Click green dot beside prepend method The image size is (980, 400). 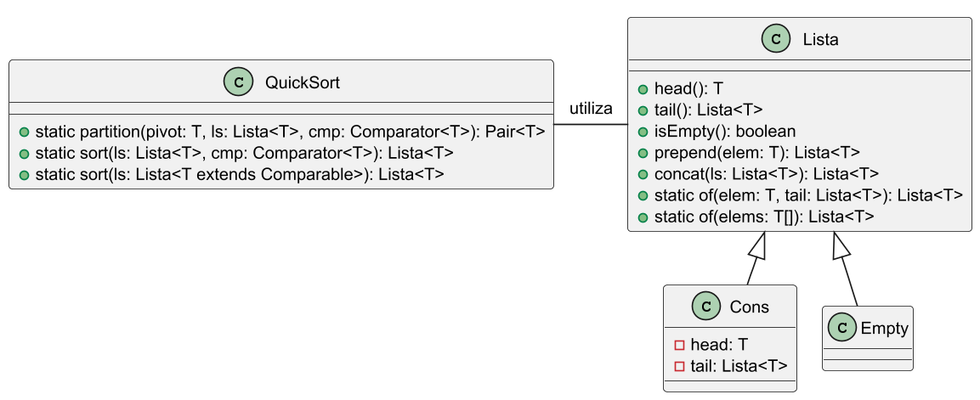point(643,152)
